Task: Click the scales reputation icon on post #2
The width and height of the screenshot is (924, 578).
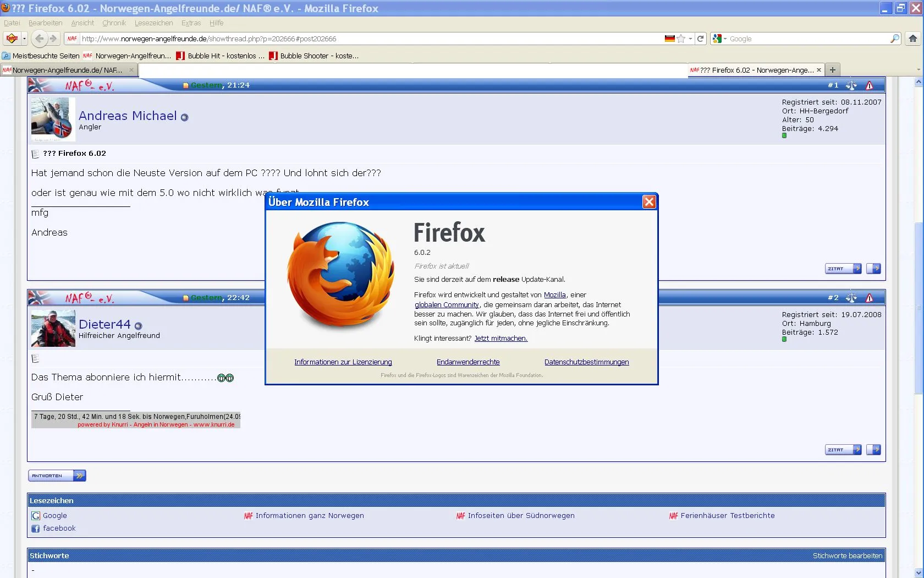Action: 851,298
